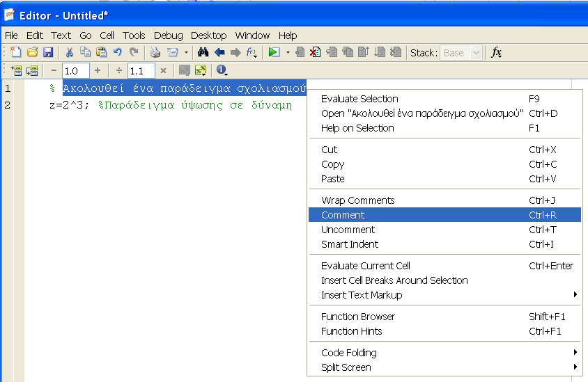Click the debug Step icon
Viewport: 588px width, 382px height.
tap(332, 52)
